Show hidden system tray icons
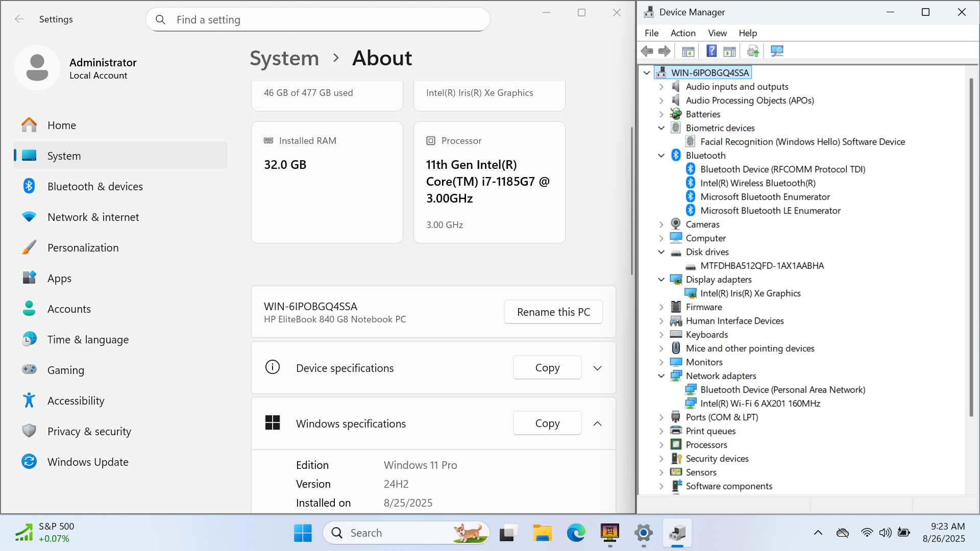Viewport: 980px width, 551px height. 818,533
